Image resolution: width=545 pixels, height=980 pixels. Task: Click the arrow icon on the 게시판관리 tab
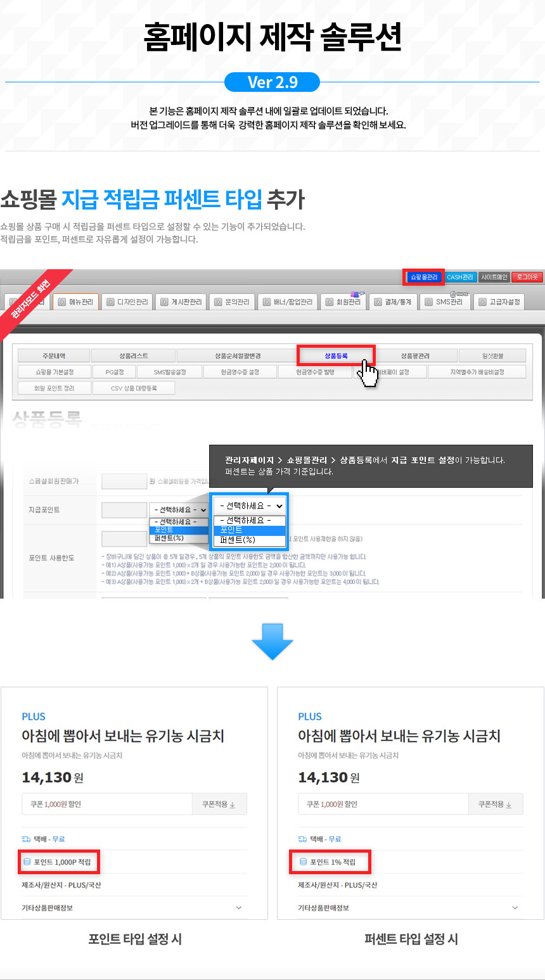click(165, 302)
